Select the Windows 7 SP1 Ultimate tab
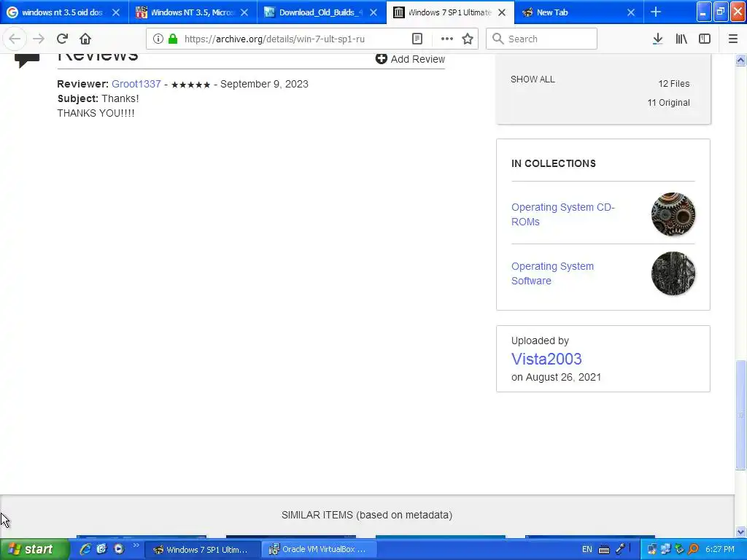The width and height of the screenshot is (747, 560). tap(449, 12)
